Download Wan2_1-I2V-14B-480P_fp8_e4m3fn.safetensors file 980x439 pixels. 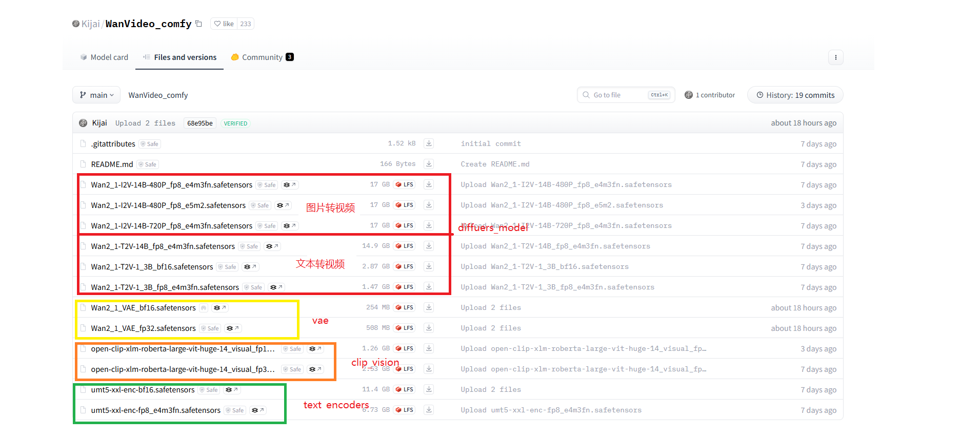point(429,184)
